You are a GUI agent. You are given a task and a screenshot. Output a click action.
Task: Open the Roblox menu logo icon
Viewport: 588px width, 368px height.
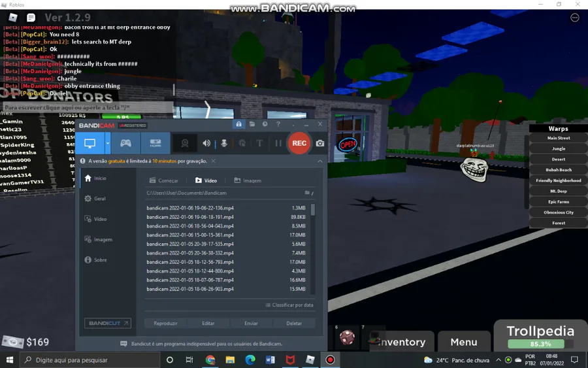tap(13, 17)
